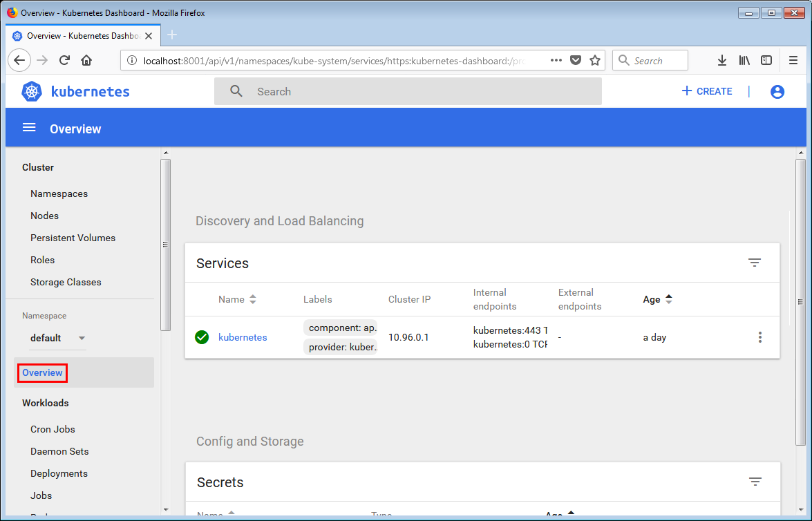The height and width of the screenshot is (521, 812).
Task: Open the Firefox hamburger menu
Action: (x=793, y=61)
